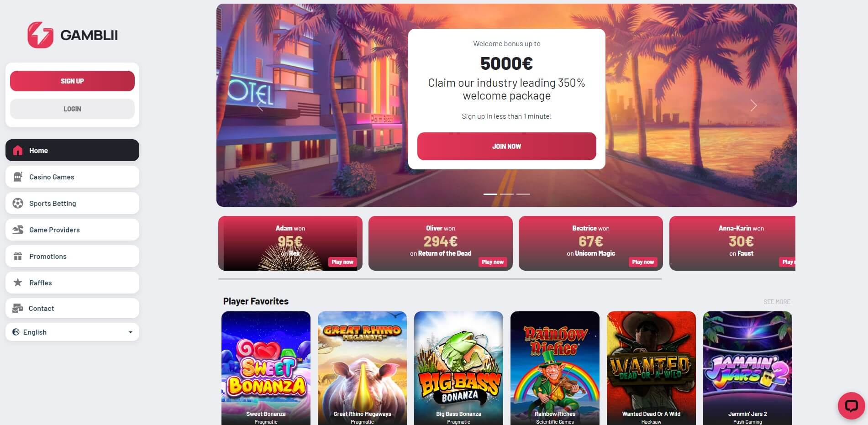Click SEE MORE next to Player Favorites
Image resolution: width=868 pixels, height=425 pixels.
click(x=777, y=302)
